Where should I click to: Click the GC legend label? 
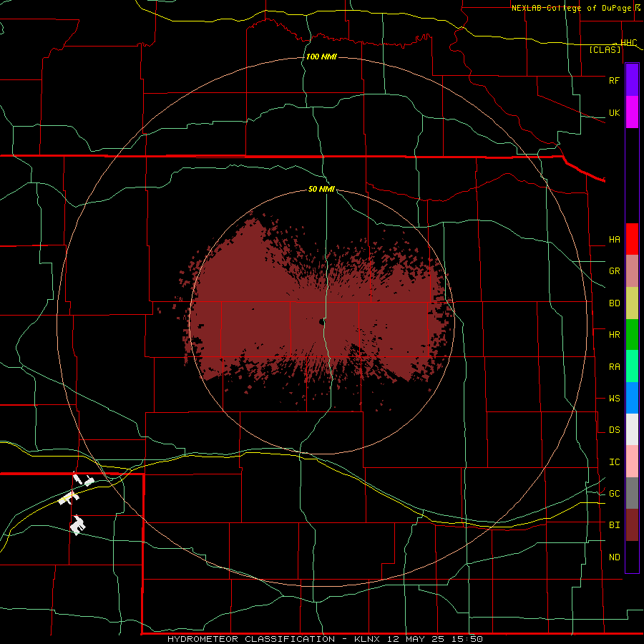(x=614, y=494)
